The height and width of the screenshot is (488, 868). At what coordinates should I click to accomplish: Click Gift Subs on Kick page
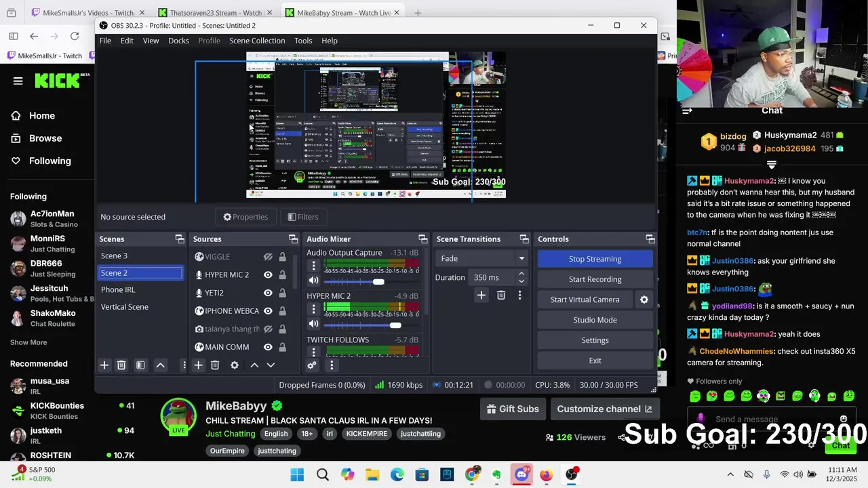pyautogui.click(x=513, y=409)
